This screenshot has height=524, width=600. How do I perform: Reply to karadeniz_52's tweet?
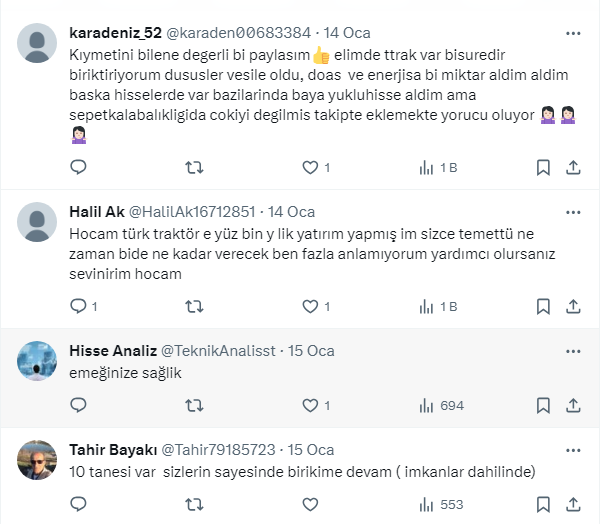[80, 167]
